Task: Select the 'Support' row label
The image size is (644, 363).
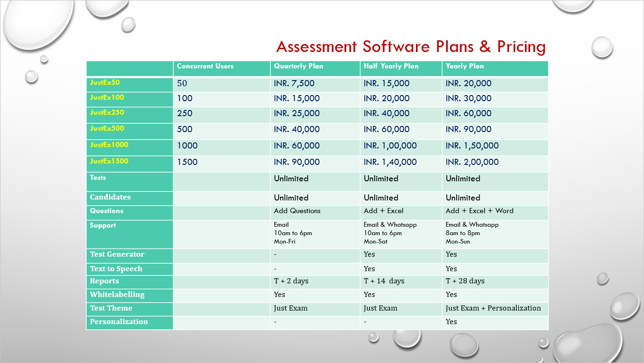Action: [x=103, y=225]
